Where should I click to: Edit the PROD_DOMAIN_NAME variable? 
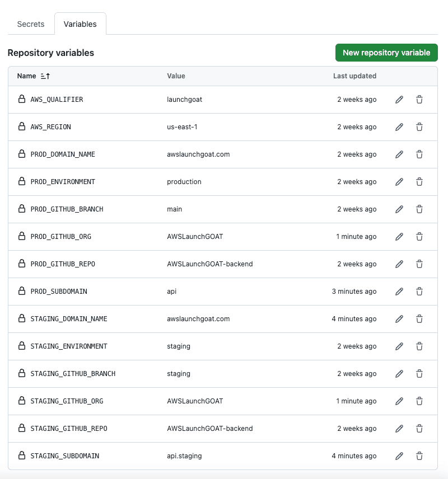(399, 154)
